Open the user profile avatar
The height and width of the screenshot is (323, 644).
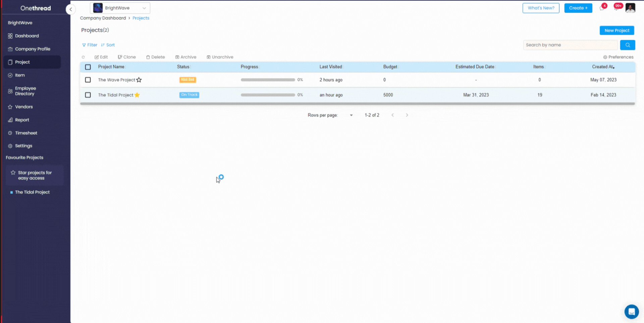(630, 8)
